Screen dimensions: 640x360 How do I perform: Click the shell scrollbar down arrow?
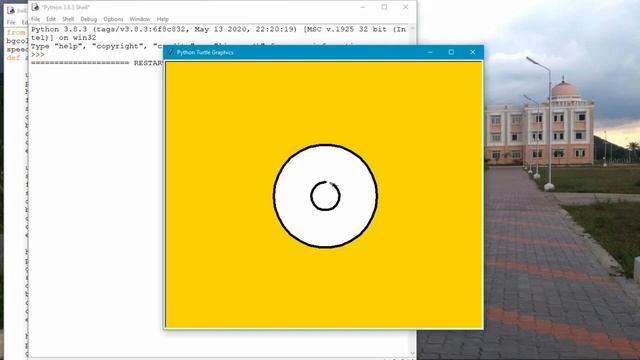[x=412, y=353]
